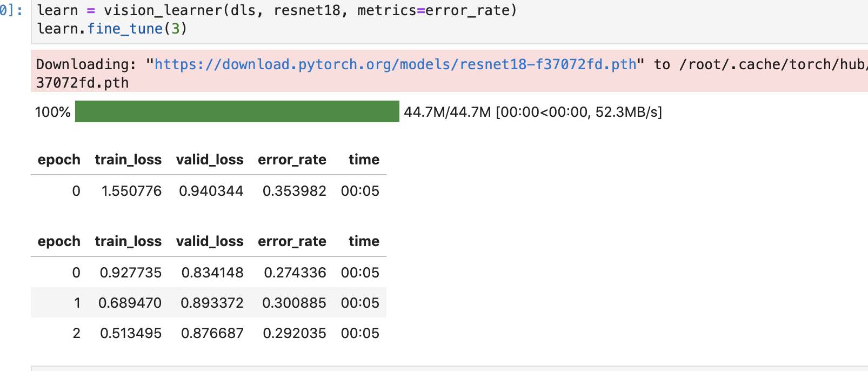The height and width of the screenshot is (371, 868).
Task: Click the 44.7M/44.7M download status text
Action: click(532, 112)
